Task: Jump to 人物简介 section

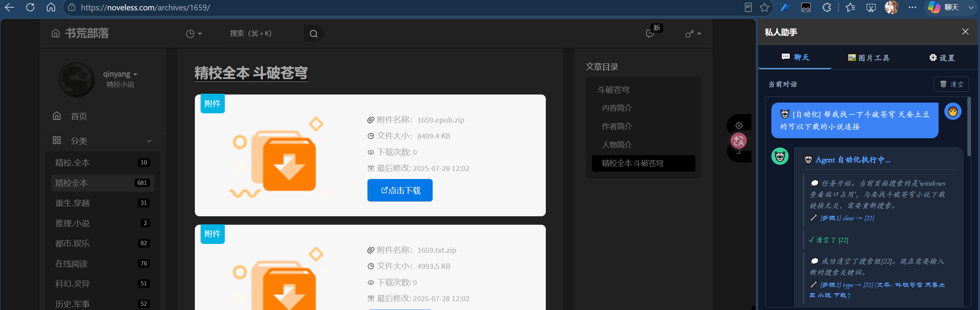Action: tap(617, 145)
